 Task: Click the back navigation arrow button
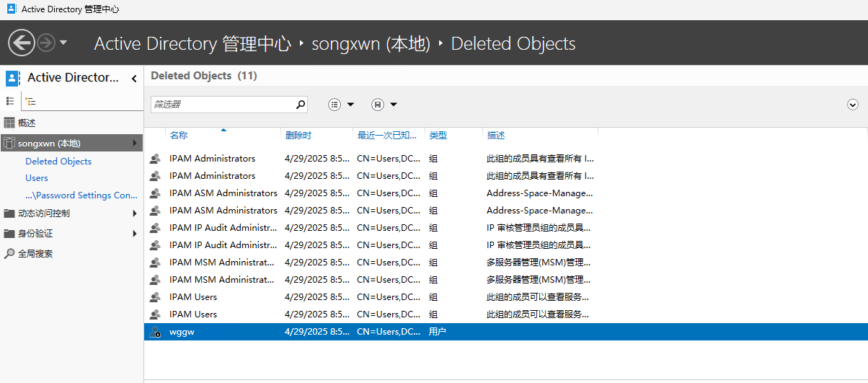pyautogui.click(x=22, y=43)
